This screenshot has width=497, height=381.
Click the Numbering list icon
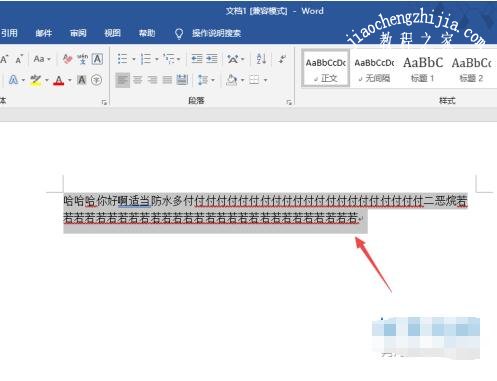coord(146,59)
